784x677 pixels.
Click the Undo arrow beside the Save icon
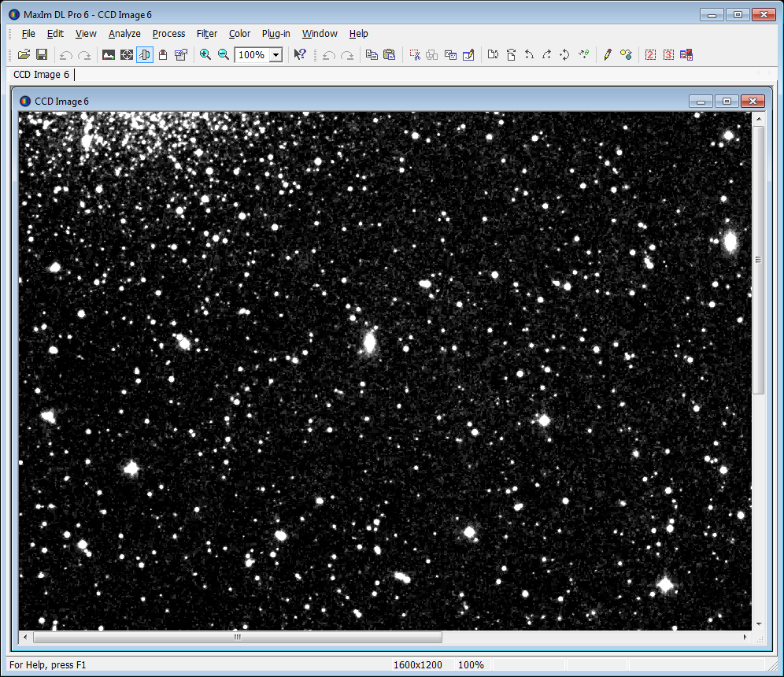[66, 55]
